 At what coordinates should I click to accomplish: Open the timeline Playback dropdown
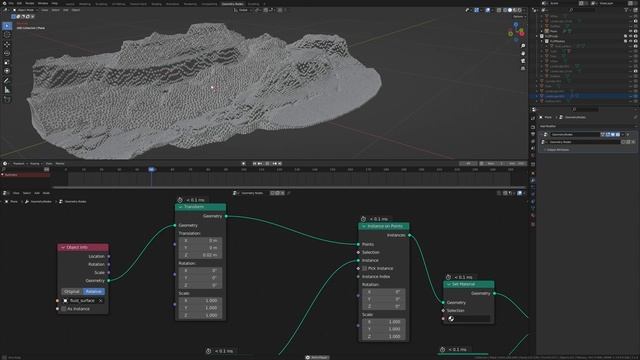pyautogui.click(x=19, y=164)
